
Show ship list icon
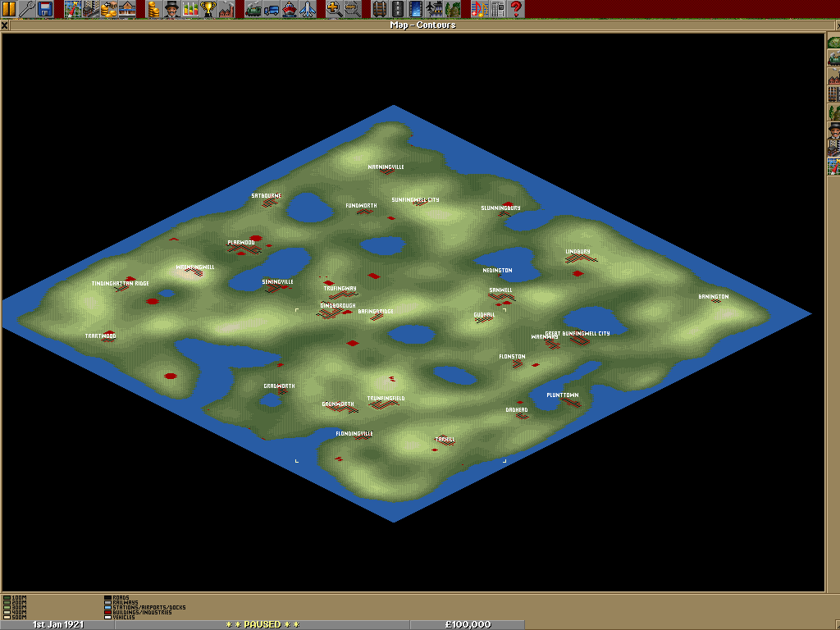290,9
